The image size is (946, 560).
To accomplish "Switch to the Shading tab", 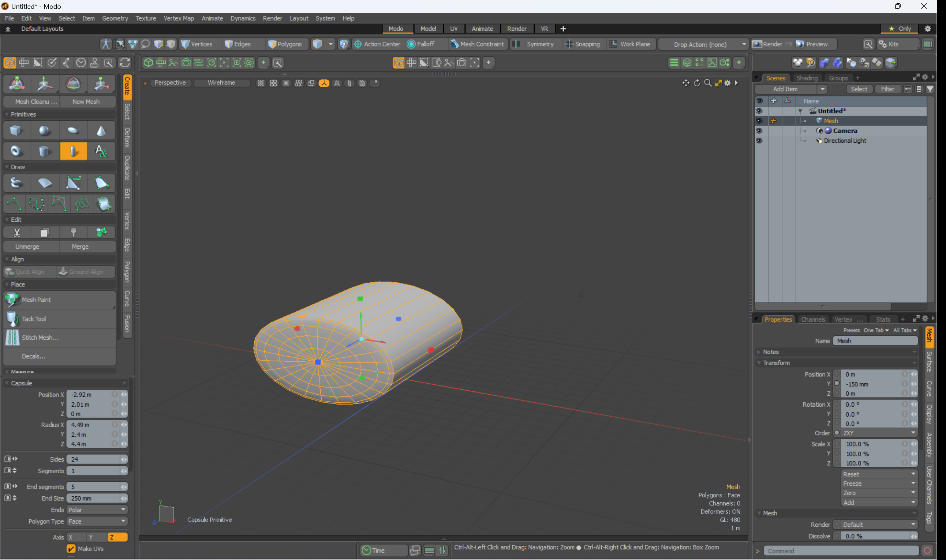I will point(807,78).
